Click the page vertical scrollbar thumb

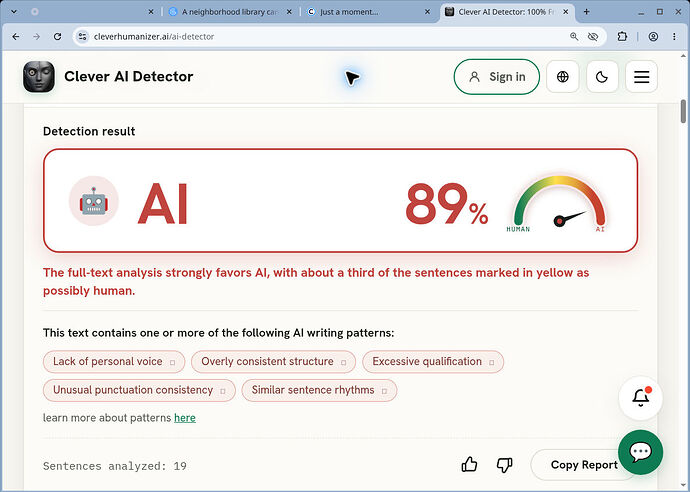click(x=683, y=111)
